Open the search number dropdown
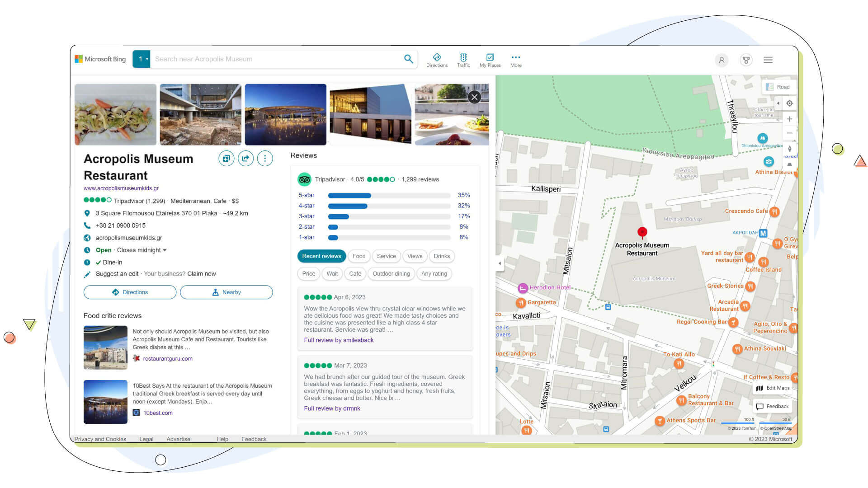 pos(142,59)
